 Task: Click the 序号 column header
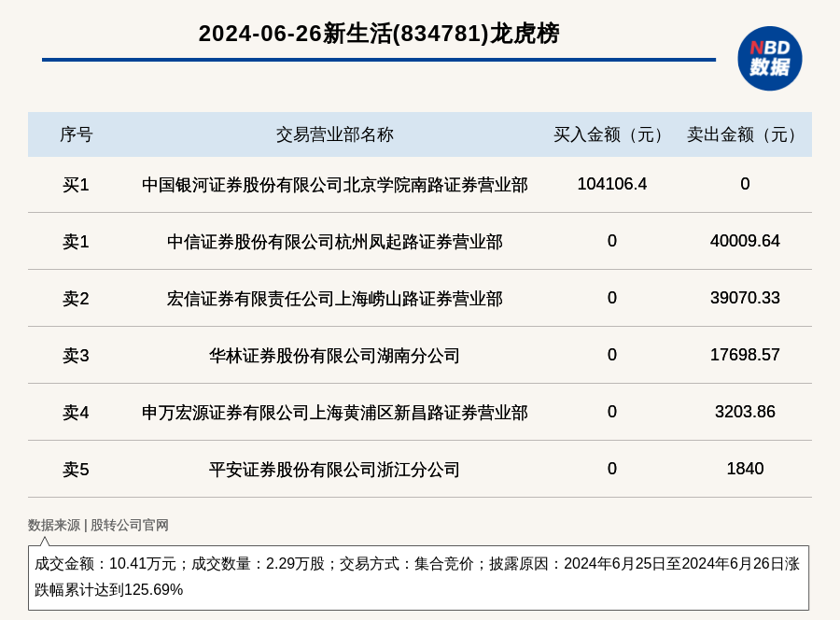pos(77,134)
